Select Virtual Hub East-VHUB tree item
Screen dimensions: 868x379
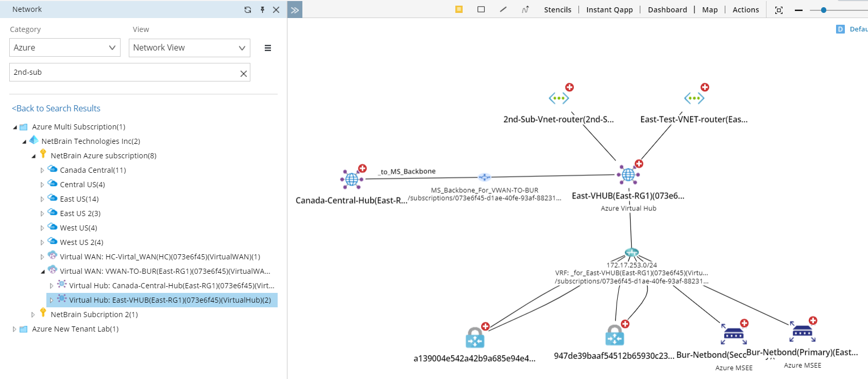[x=170, y=300]
